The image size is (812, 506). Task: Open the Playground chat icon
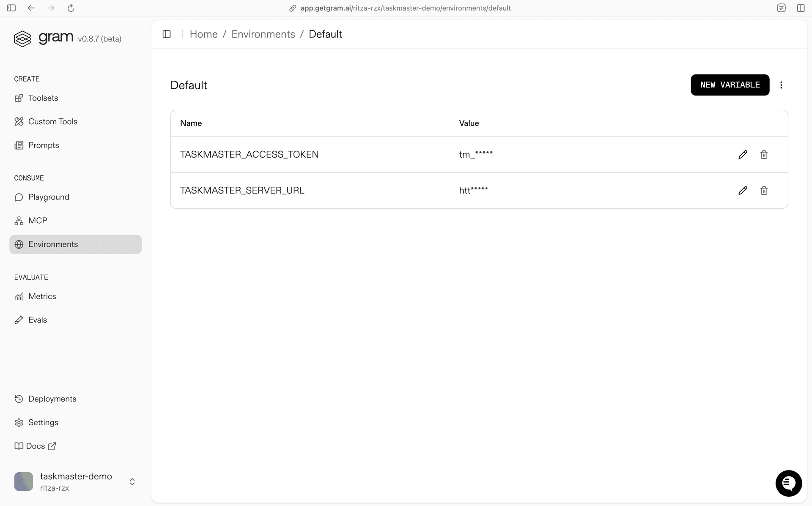tap(19, 197)
